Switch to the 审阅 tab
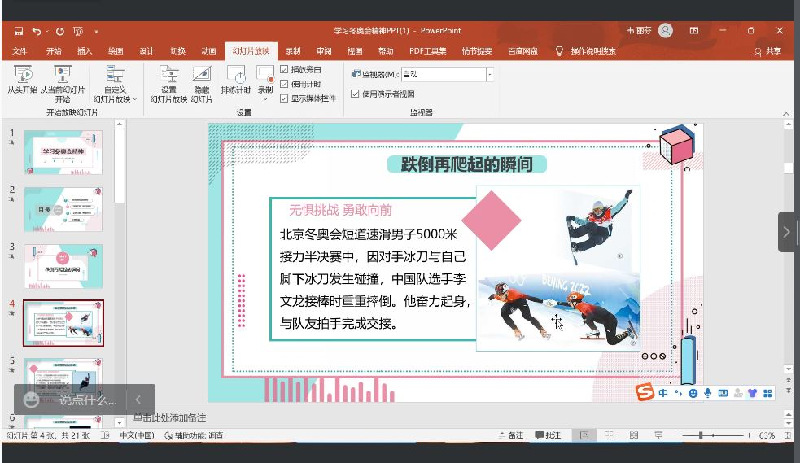 (x=323, y=51)
